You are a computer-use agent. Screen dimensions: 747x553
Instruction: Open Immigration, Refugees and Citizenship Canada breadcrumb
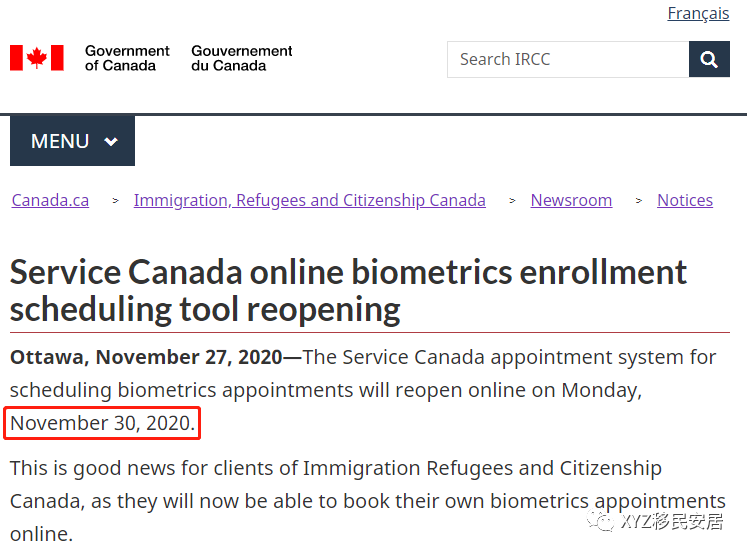(309, 200)
